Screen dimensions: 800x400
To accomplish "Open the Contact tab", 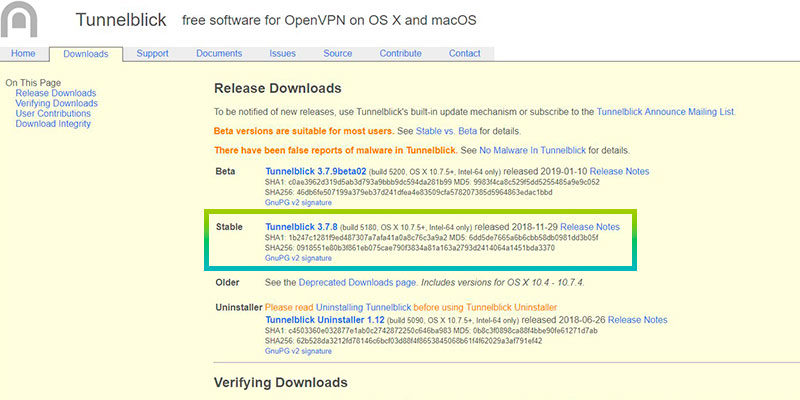I will [465, 54].
